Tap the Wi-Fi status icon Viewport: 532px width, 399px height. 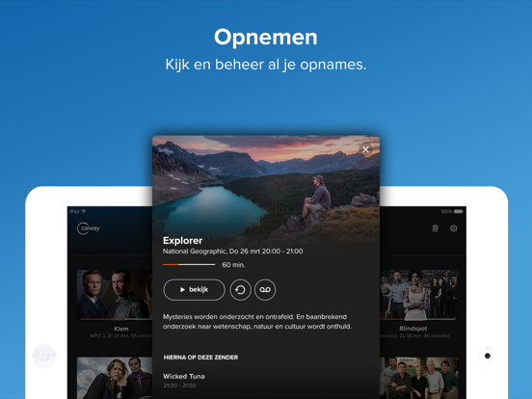coord(84,211)
